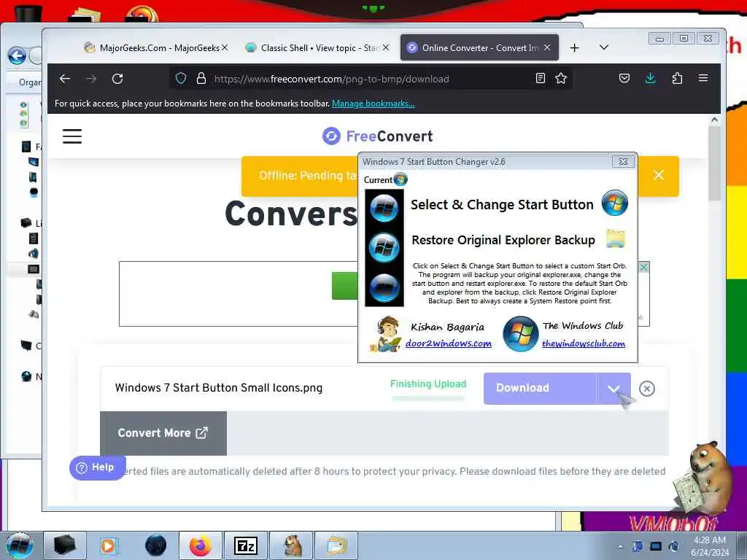The width and height of the screenshot is (747, 560).
Task: Click file name Windows 7 Start Button Small Icons.png
Action: (219, 388)
